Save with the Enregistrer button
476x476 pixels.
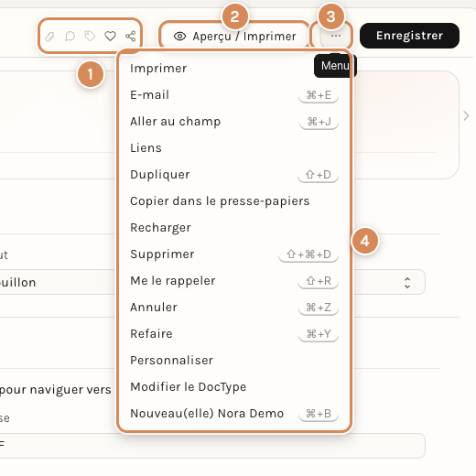pos(409,36)
